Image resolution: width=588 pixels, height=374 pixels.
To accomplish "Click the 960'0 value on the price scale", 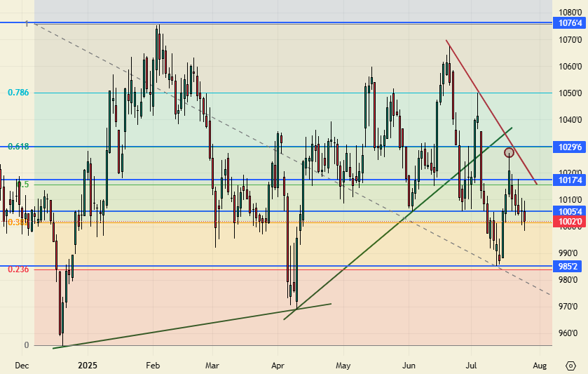I will (x=568, y=333).
